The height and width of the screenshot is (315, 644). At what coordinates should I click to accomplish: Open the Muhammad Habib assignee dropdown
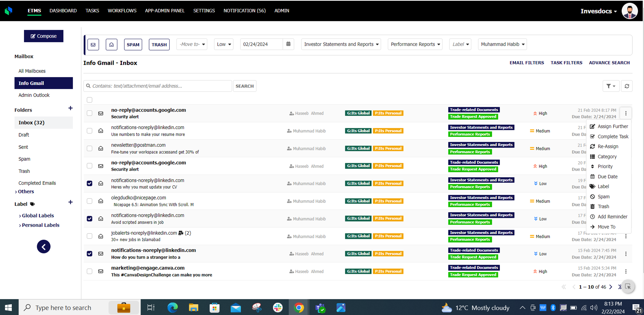(502, 44)
